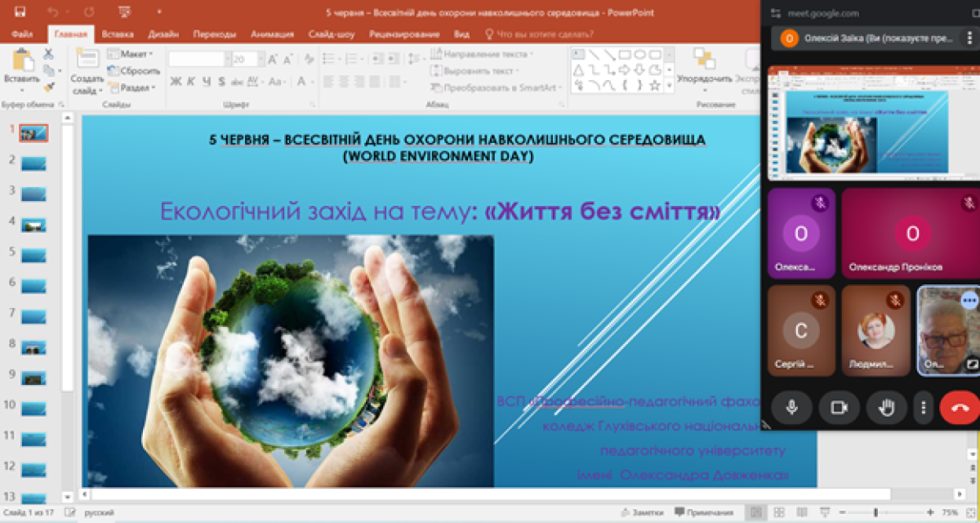Screen dimensions: 980x523
Task: Click the Arrange (Упорядочить) icon
Action: click(x=704, y=61)
